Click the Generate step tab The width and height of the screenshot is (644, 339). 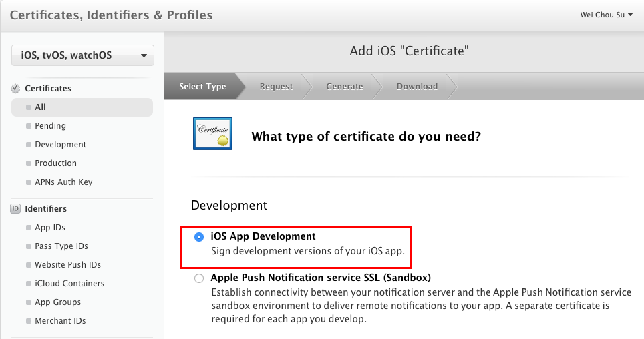pos(344,87)
